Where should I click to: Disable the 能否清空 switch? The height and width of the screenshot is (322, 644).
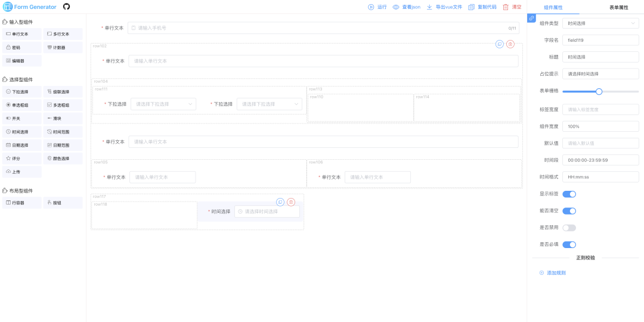click(569, 210)
